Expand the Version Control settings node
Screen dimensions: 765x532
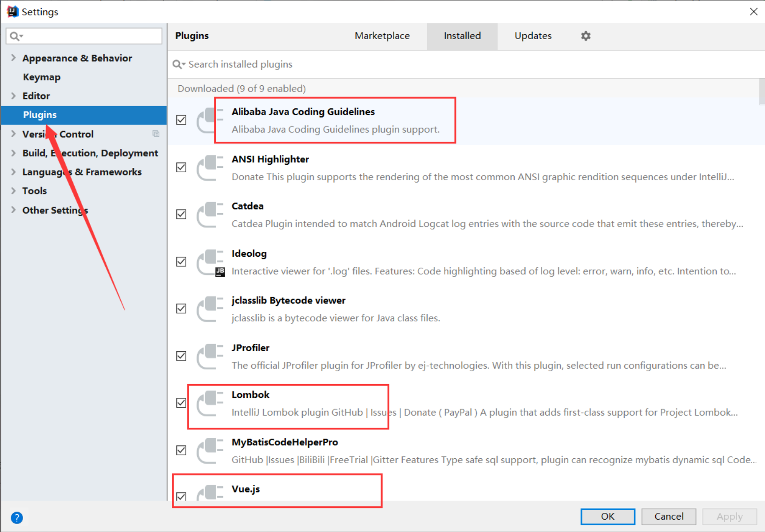point(13,134)
